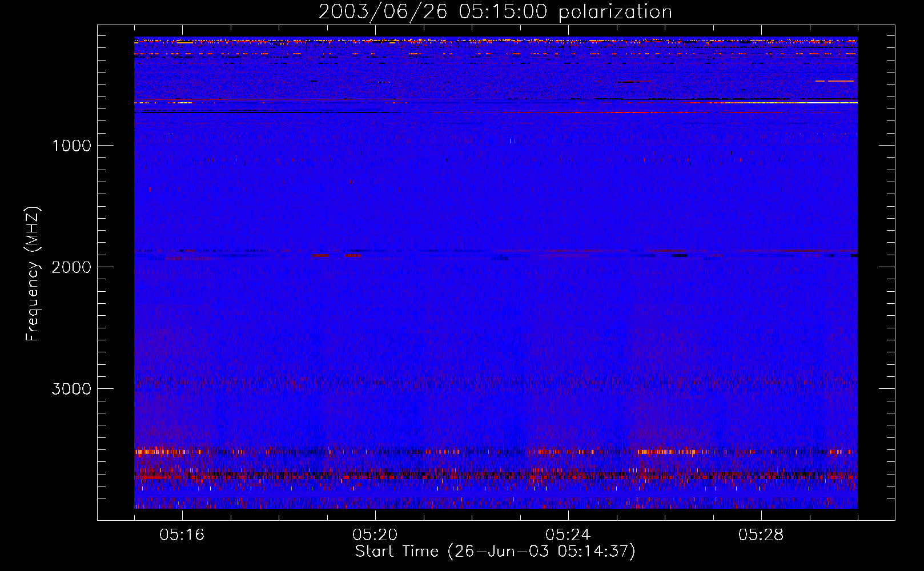Click the "05:16" time tick label

click(182, 535)
